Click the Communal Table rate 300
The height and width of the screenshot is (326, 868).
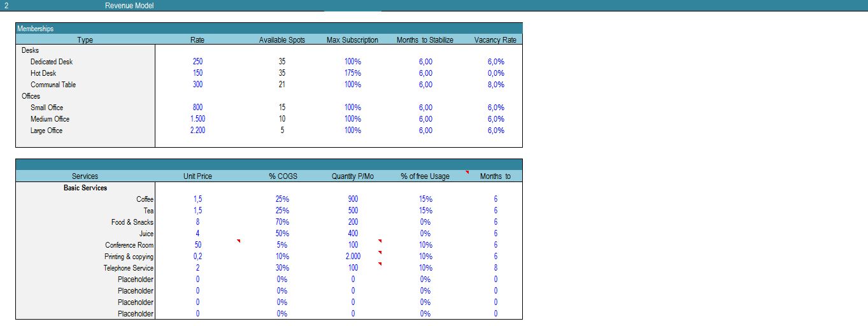197,85
